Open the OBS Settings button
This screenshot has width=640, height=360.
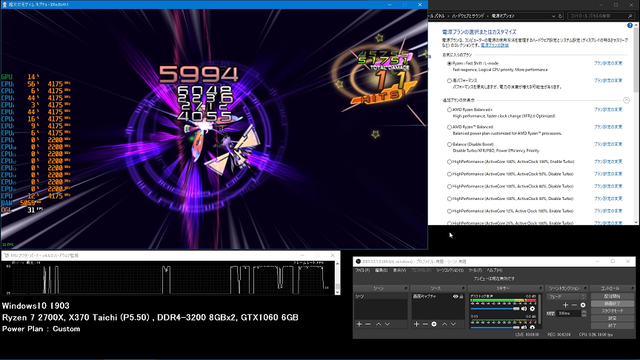coord(612,318)
